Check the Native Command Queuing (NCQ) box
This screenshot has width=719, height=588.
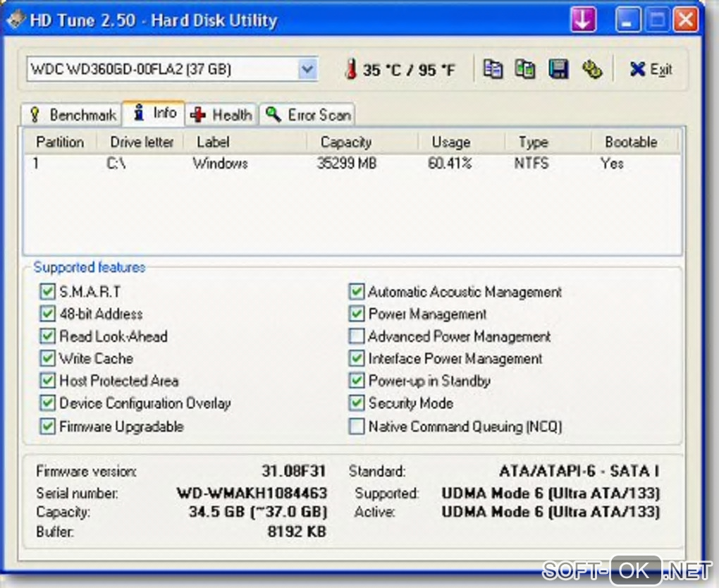(x=357, y=427)
